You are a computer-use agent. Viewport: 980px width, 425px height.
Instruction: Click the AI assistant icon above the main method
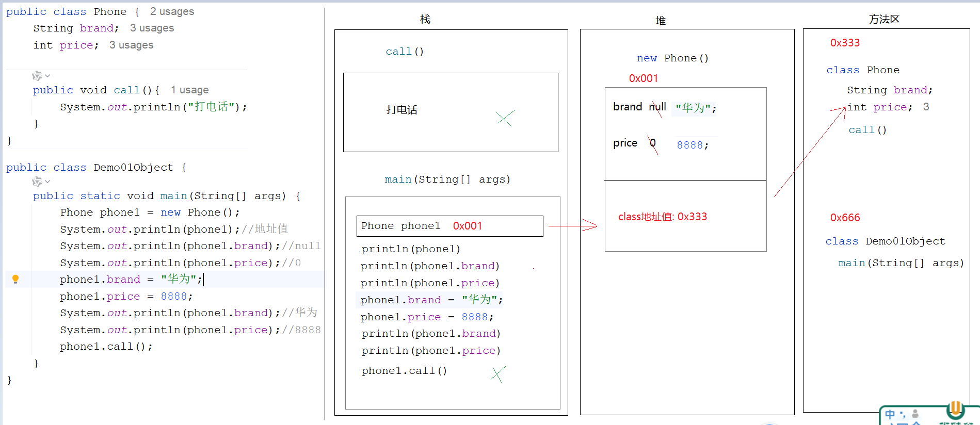point(37,182)
